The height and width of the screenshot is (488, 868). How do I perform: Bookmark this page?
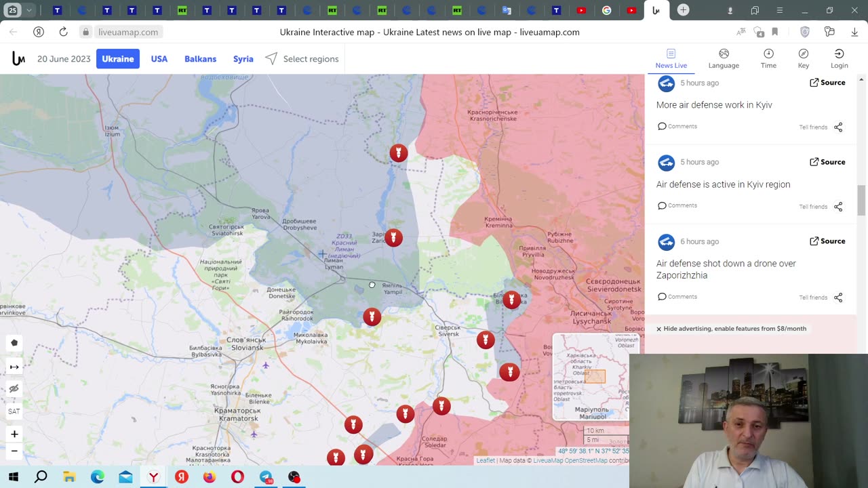pos(774,32)
